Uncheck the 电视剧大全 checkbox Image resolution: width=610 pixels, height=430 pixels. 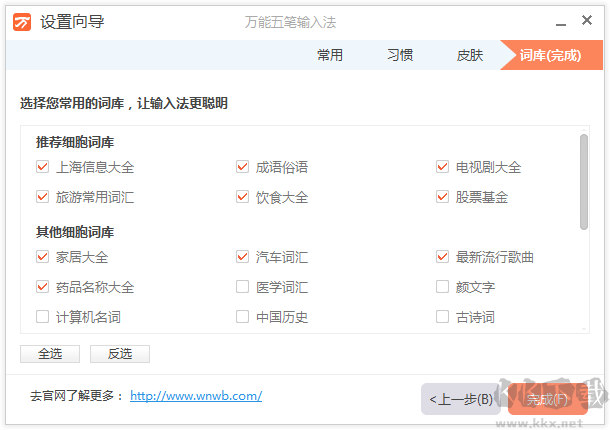pos(442,167)
